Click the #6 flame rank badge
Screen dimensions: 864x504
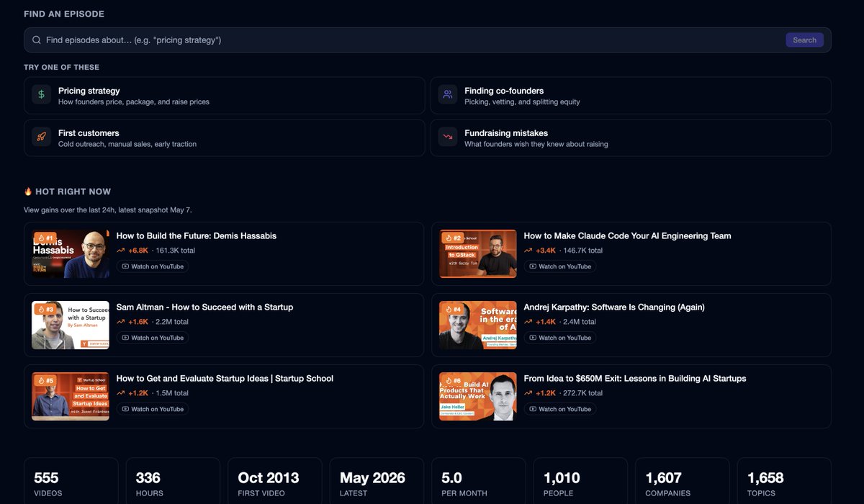coord(453,380)
